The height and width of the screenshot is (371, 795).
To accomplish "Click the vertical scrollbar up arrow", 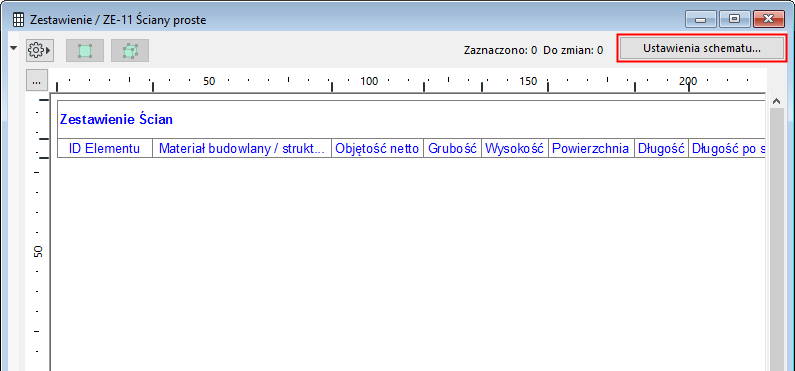I will 776,101.
